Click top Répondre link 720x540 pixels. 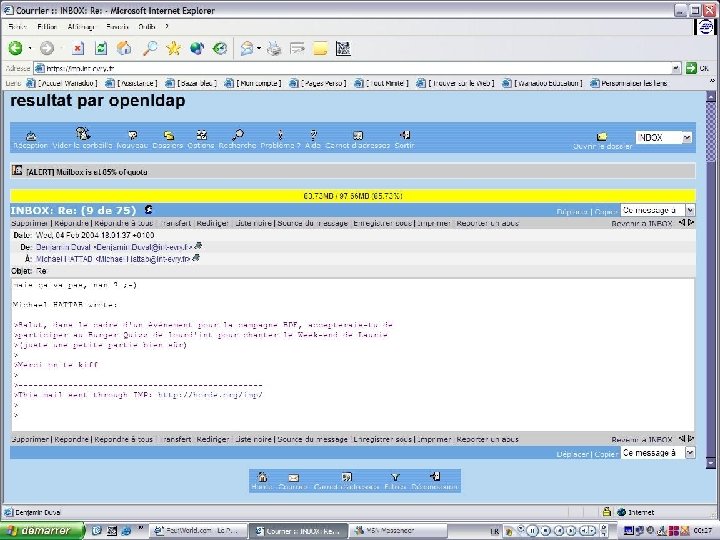tap(71, 223)
